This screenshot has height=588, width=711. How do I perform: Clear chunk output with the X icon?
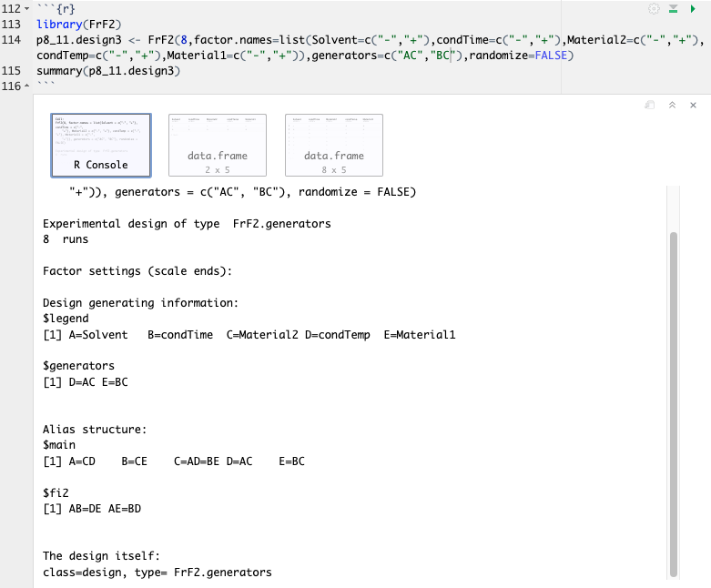(x=694, y=106)
